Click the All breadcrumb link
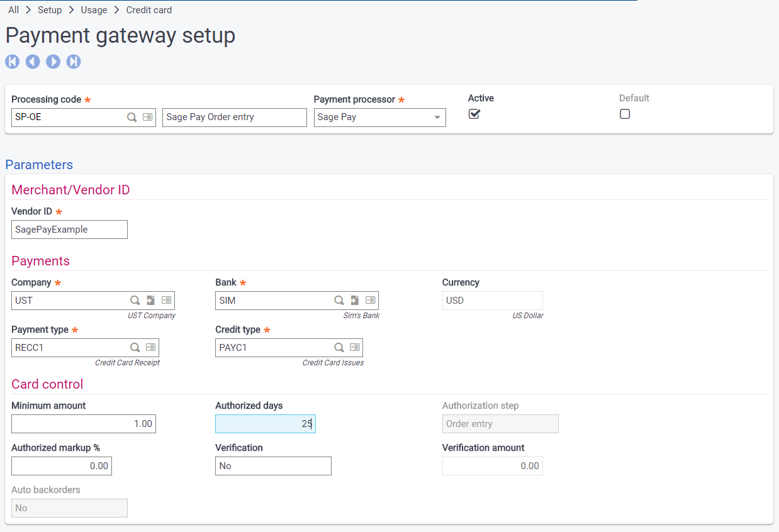This screenshot has height=532, width=779. 13,10
